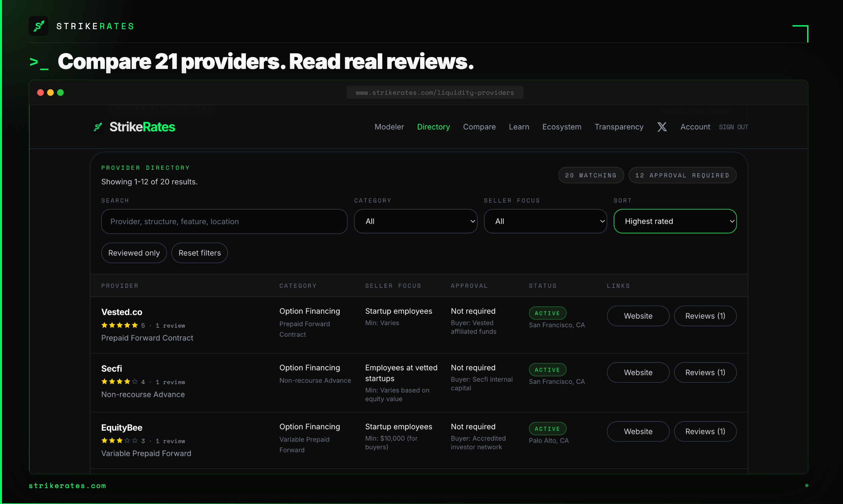Viewport: 843px width, 504px height.
Task: Click the X (Twitter) icon in navbar
Action: click(x=662, y=127)
